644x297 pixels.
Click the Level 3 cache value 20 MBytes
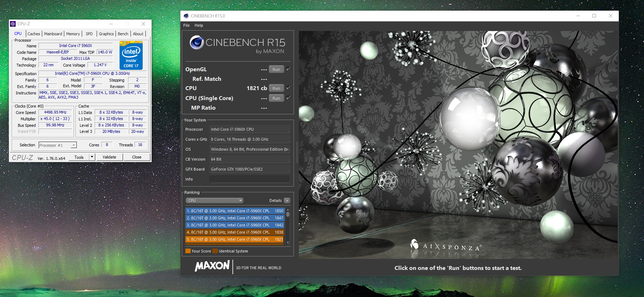[x=111, y=131]
